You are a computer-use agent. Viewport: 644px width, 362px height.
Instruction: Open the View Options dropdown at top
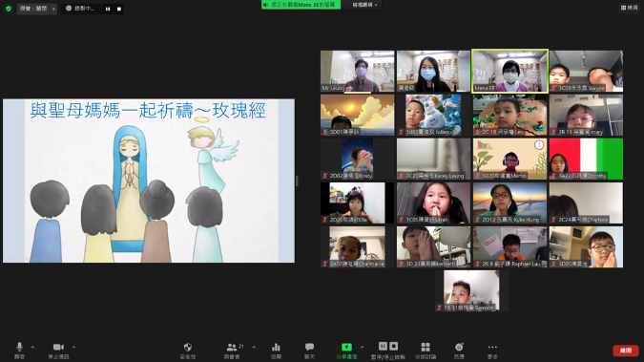point(365,5)
